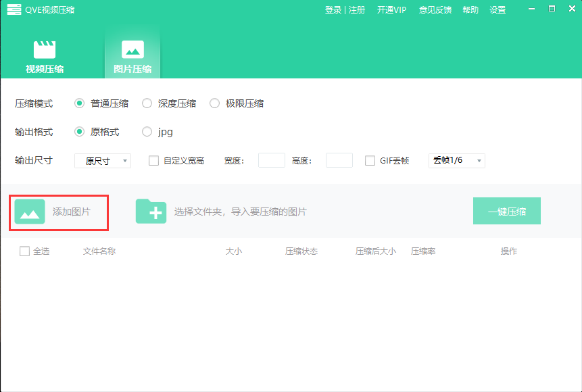Click the folder plus icon to import

(x=151, y=212)
